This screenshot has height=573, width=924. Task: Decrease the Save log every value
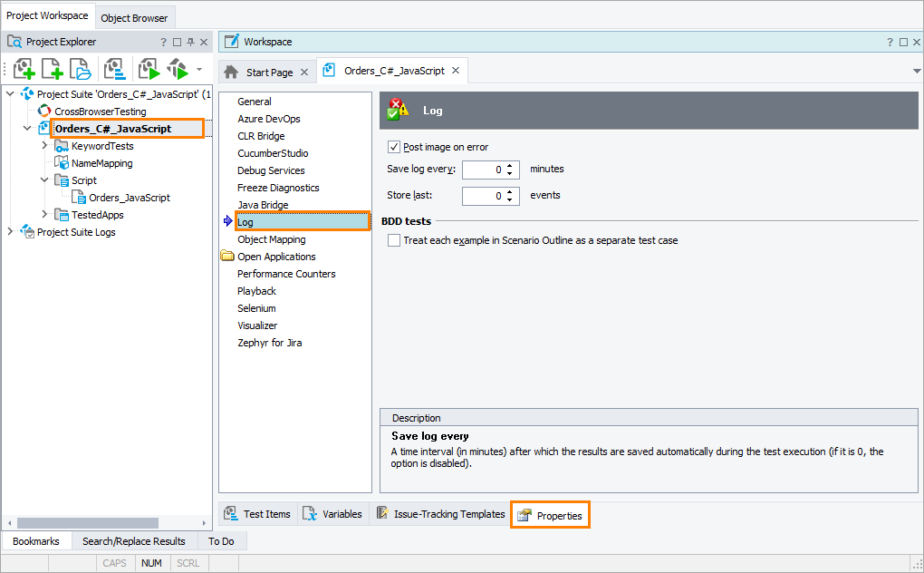point(510,173)
